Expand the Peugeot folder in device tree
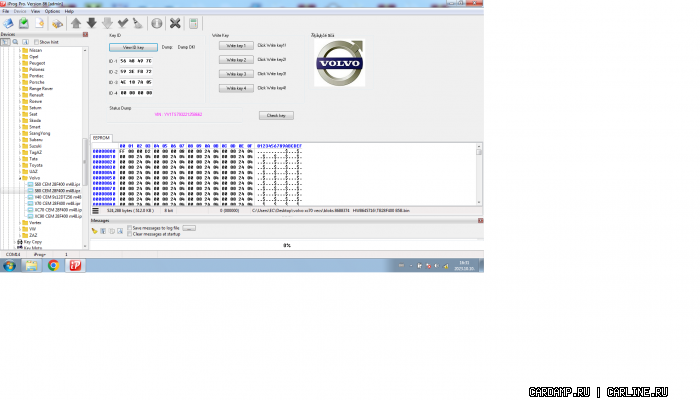 click(20, 63)
